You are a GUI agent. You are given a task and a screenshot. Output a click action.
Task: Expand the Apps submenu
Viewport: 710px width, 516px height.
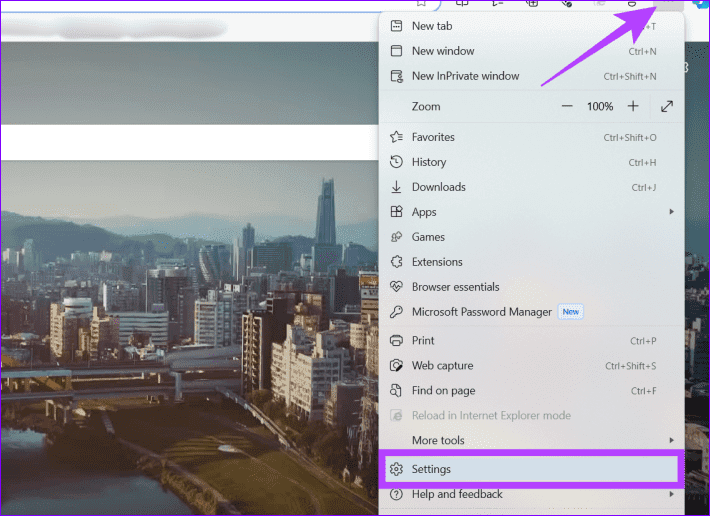[x=531, y=212]
